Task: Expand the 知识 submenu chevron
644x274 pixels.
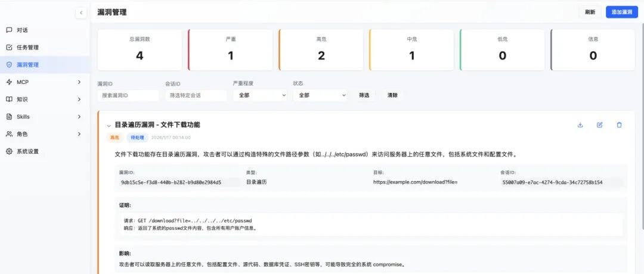Action: (79, 99)
